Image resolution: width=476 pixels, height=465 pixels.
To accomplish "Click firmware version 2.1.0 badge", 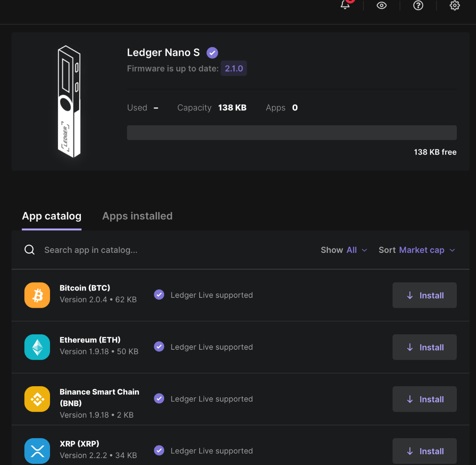I will (x=234, y=68).
